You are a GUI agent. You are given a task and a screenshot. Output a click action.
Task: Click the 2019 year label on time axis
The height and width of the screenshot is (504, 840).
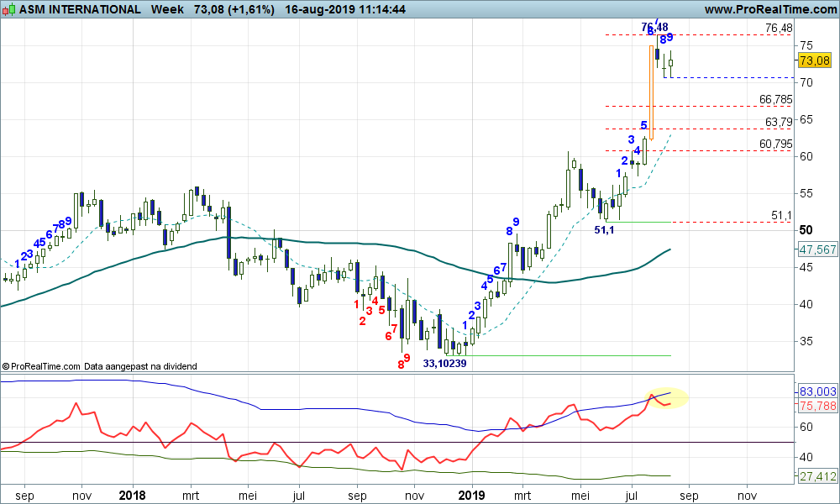(x=471, y=496)
